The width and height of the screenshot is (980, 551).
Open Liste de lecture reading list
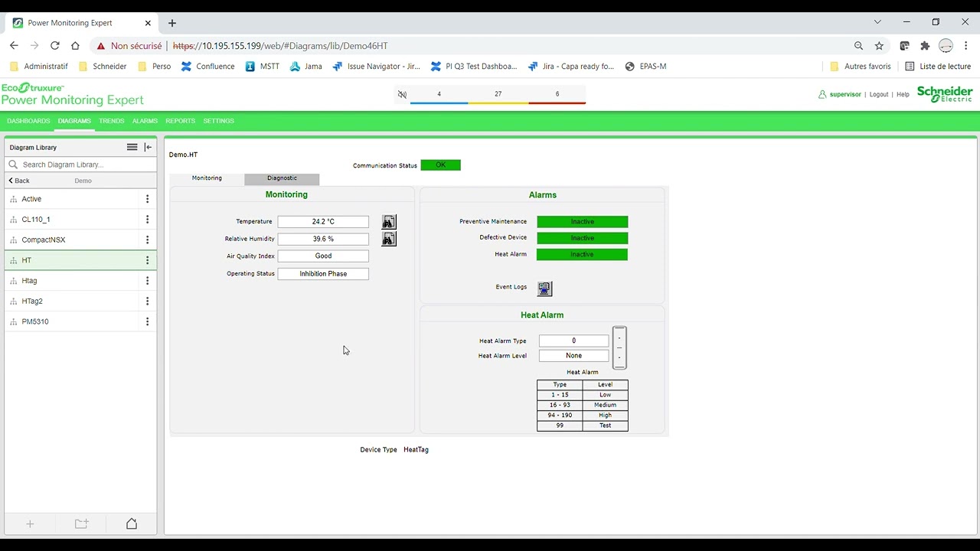(x=938, y=67)
